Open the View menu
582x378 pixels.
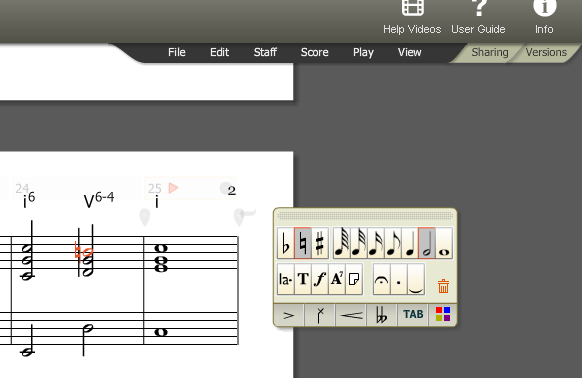409,52
